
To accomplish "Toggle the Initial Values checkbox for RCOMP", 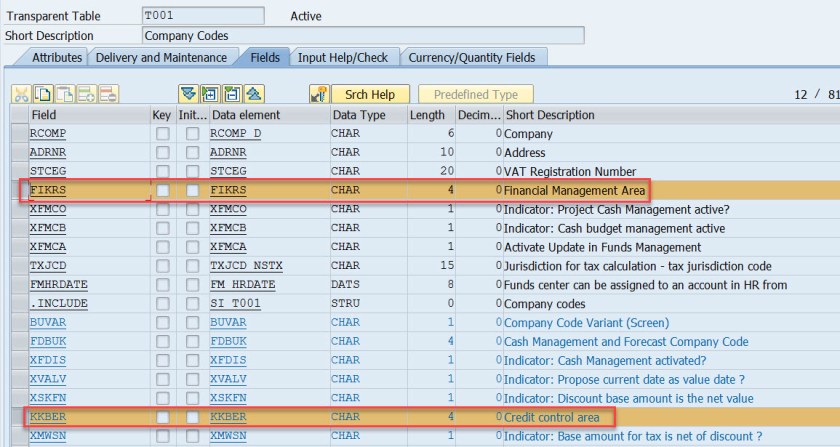I will click(192, 133).
